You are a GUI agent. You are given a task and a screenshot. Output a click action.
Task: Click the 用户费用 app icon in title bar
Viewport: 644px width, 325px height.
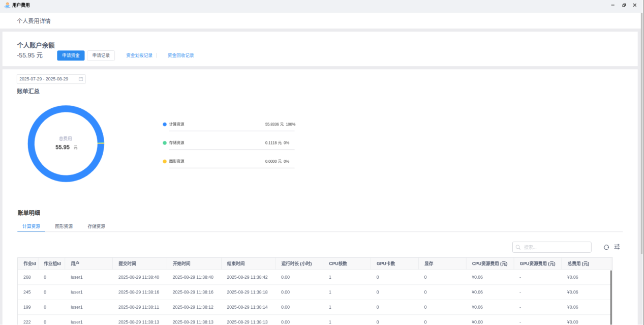tap(7, 5)
